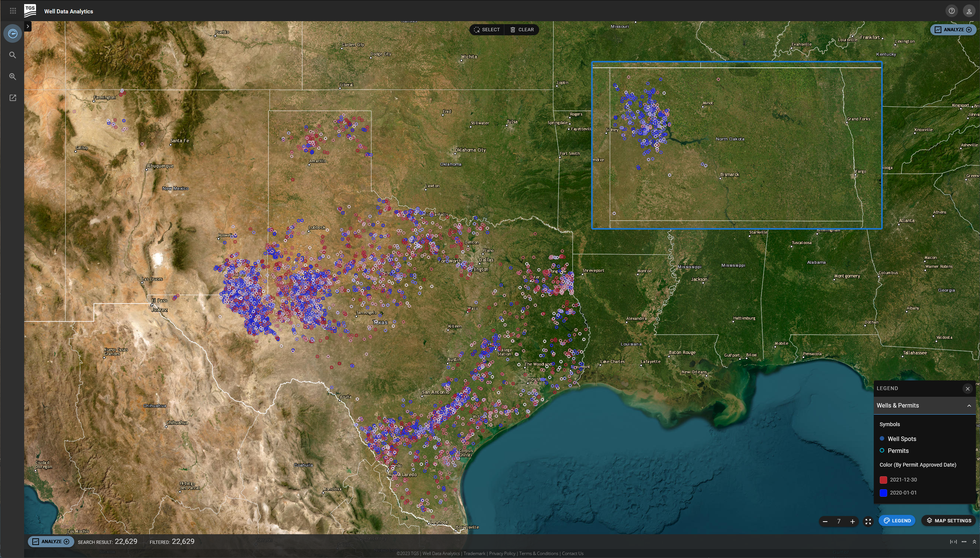Click the red 2021-12-30 color swatch
980x558 pixels.
point(883,480)
